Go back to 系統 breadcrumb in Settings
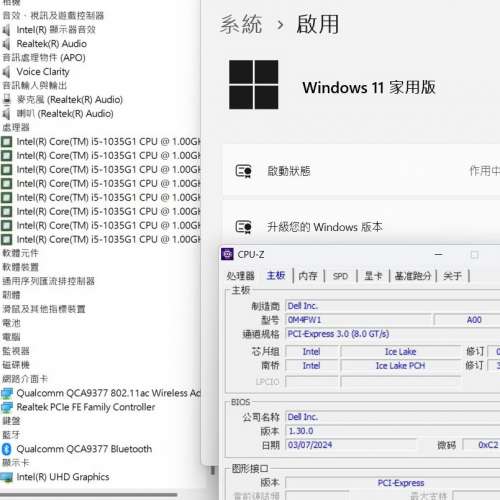Viewport: 500px width, 500px height. pyautogui.click(x=241, y=24)
